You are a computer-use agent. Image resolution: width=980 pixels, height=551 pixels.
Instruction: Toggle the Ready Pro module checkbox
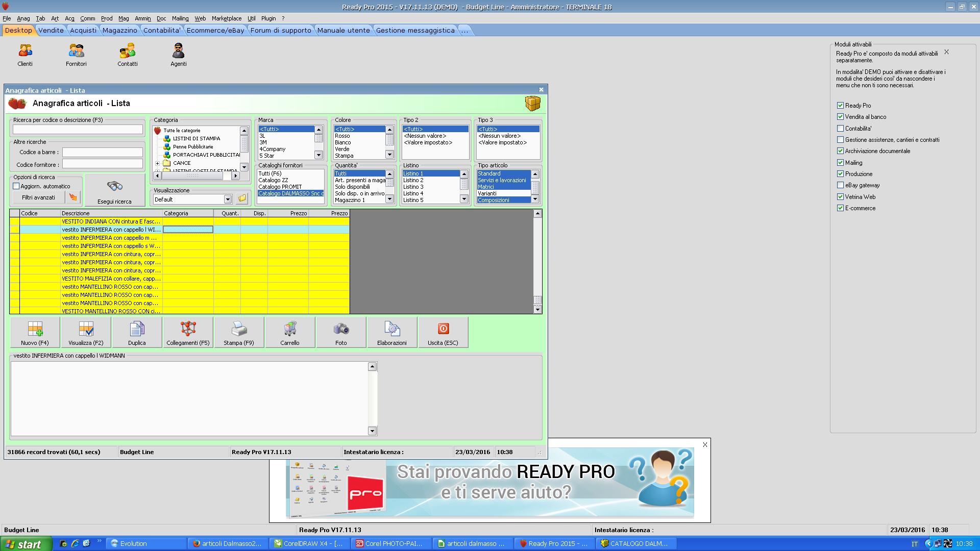pos(840,106)
